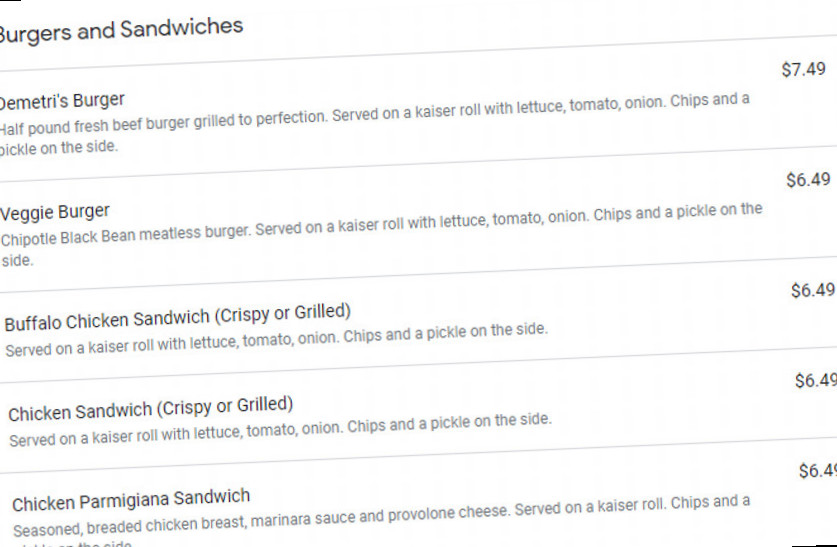
Task: Click the divider below Burgers and Sandwiches heading
Action: (418, 53)
